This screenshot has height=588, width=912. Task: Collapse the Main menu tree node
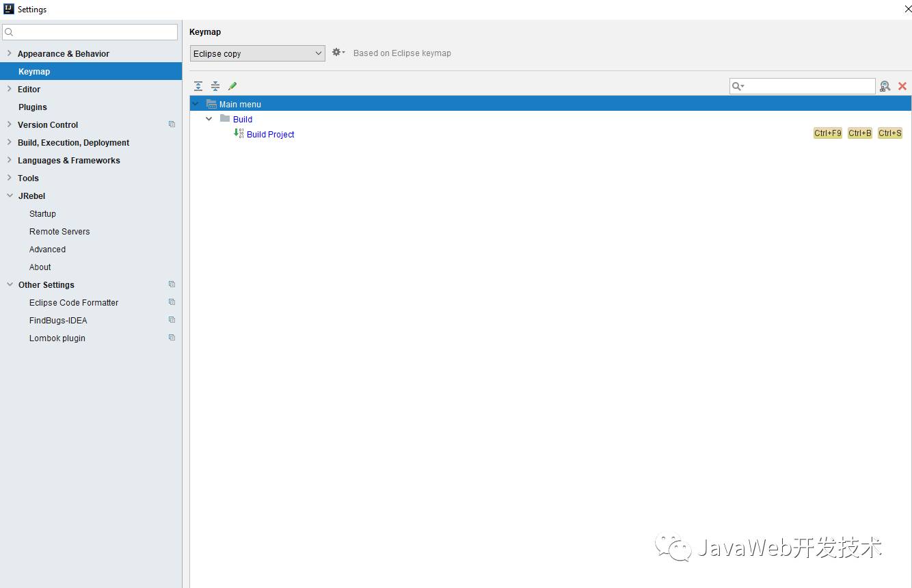click(196, 104)
